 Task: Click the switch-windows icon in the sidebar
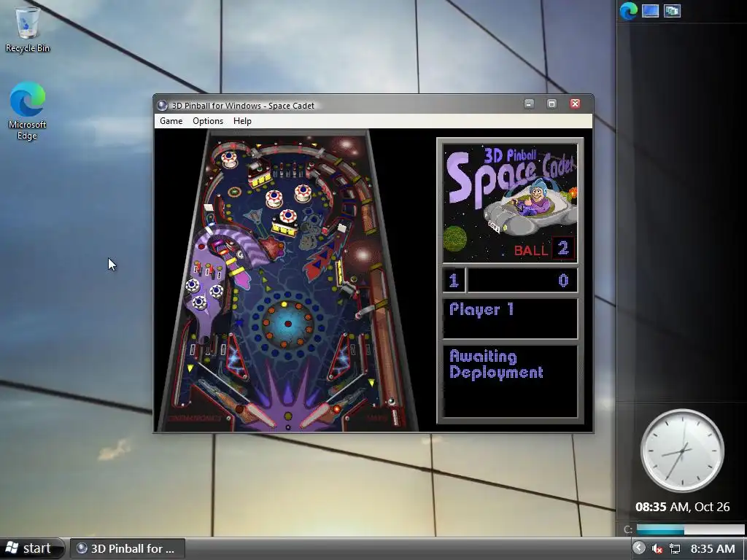point(672,11)
